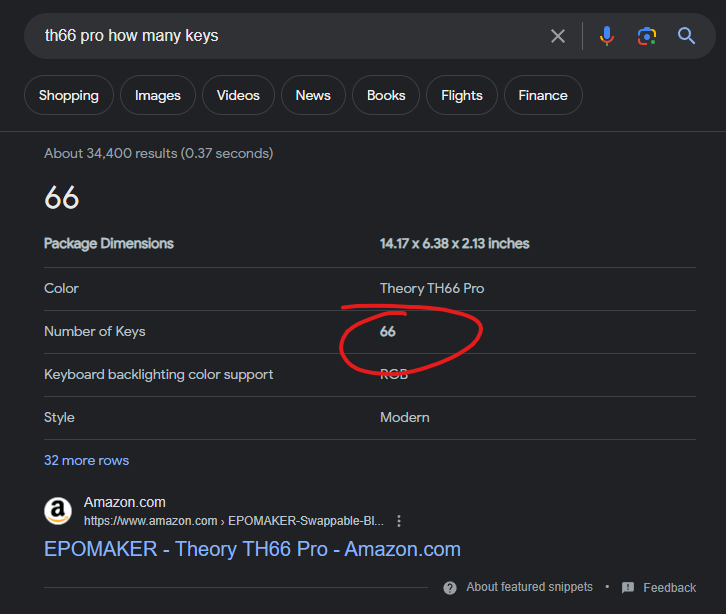Click the 'Color' row label
Image resolution: width=726 pixels, height=614 pixels.
tap(61, 288)
